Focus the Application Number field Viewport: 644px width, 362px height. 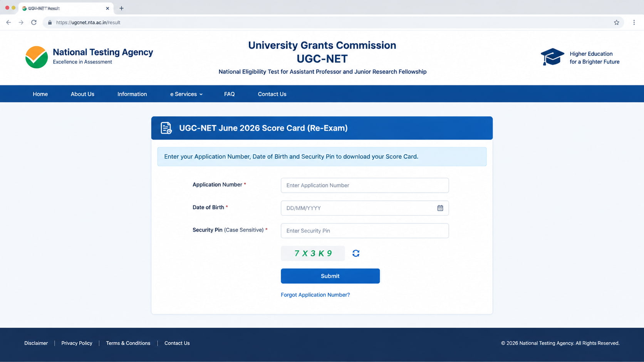click(365, 185)
